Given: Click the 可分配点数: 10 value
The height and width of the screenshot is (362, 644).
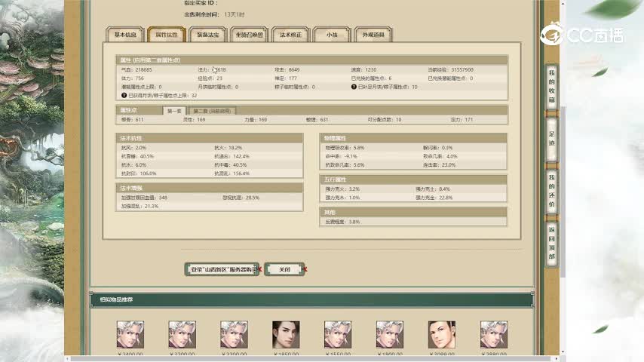Looking at the screenshot, I should tap(385, 120).
